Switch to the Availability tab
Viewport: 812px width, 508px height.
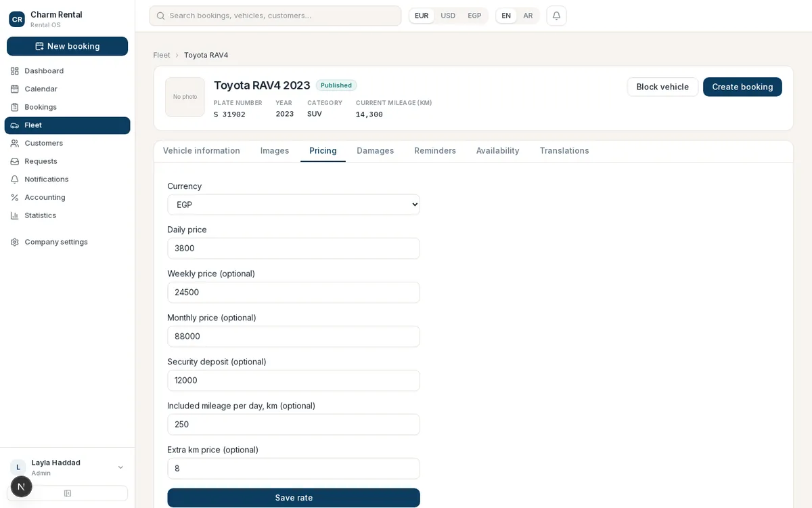(498, 151)
